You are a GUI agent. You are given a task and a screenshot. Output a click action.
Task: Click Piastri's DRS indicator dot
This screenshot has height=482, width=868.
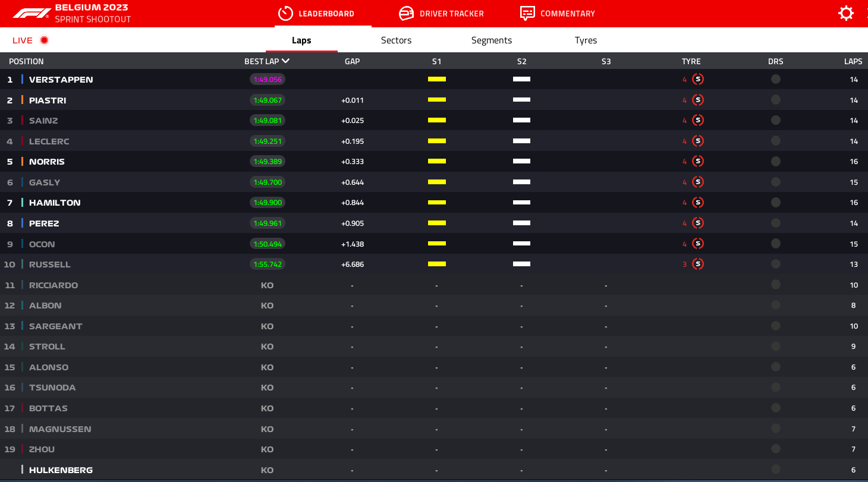[776, 100]
